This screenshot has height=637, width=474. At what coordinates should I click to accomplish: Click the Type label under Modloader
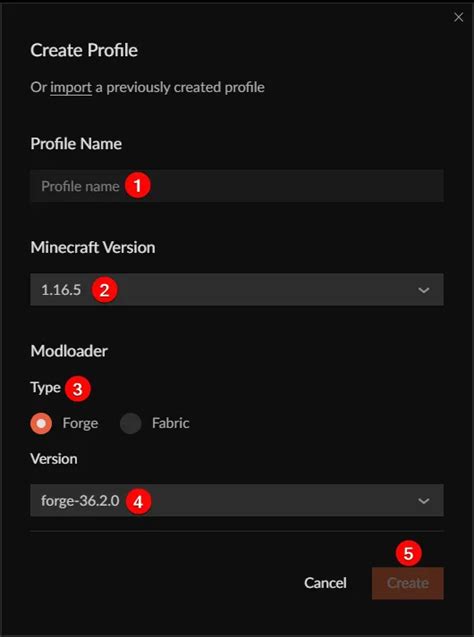pos(45,388)
